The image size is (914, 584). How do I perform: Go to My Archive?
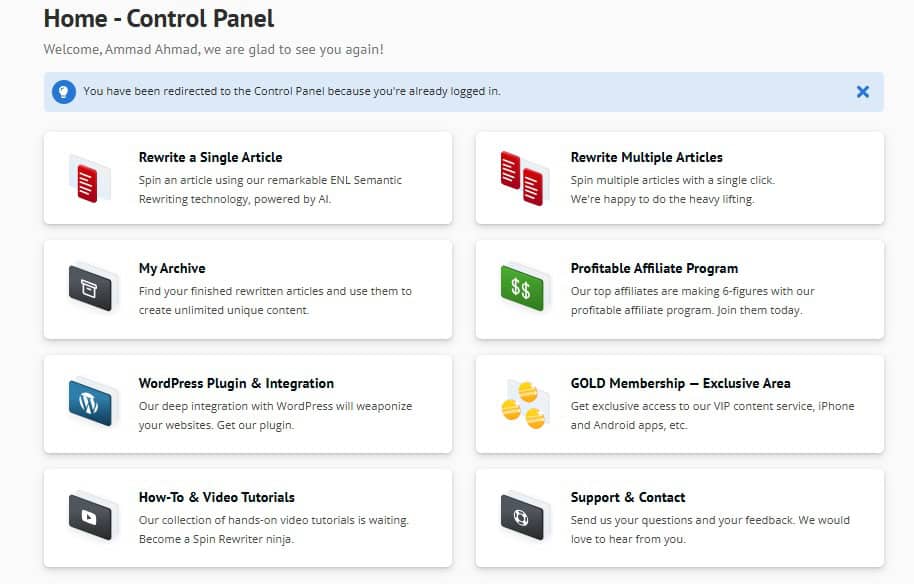click(172, 268)
